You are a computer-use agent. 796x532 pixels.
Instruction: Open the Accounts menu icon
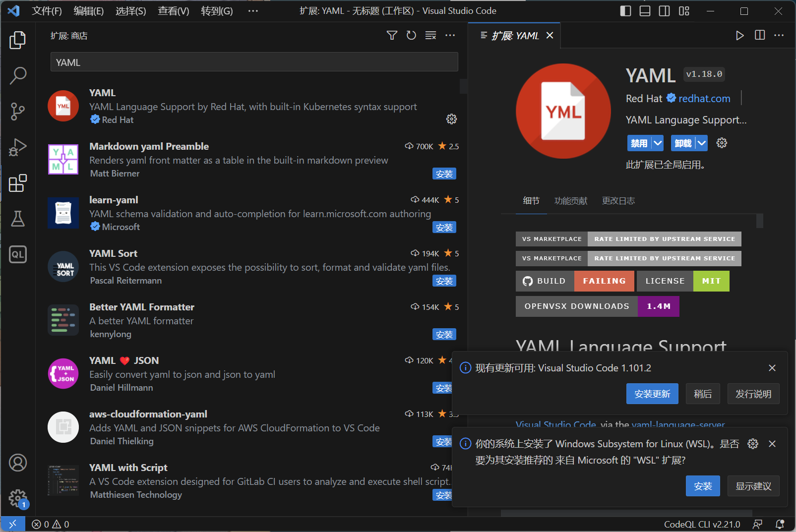click(x=18, y=463)
